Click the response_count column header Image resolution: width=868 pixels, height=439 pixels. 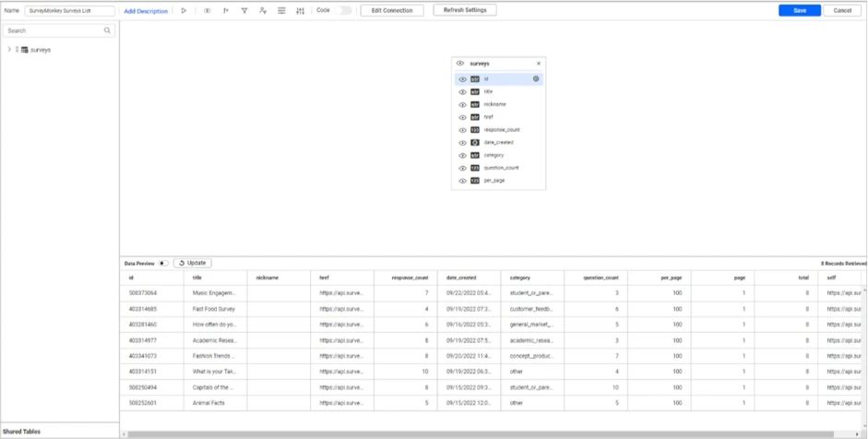[405, 278]
